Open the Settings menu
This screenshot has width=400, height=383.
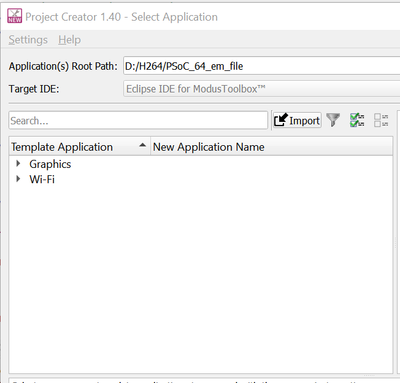[28, 40]
